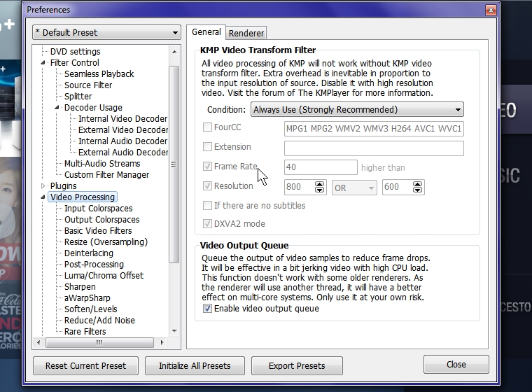
Task: Click the Reset Current Preset button
Action: [x=85, y=365]
